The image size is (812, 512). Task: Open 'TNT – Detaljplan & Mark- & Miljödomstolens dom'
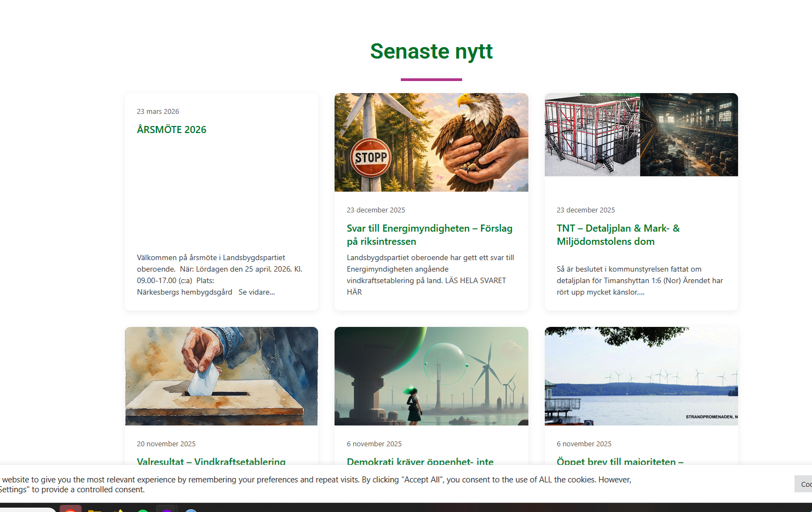[x=618, y=235]
